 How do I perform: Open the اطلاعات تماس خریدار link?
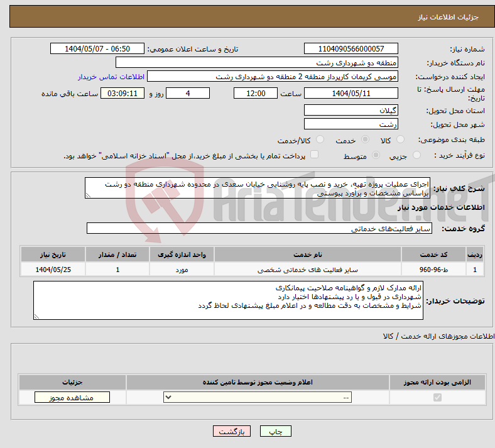point(111,77)
